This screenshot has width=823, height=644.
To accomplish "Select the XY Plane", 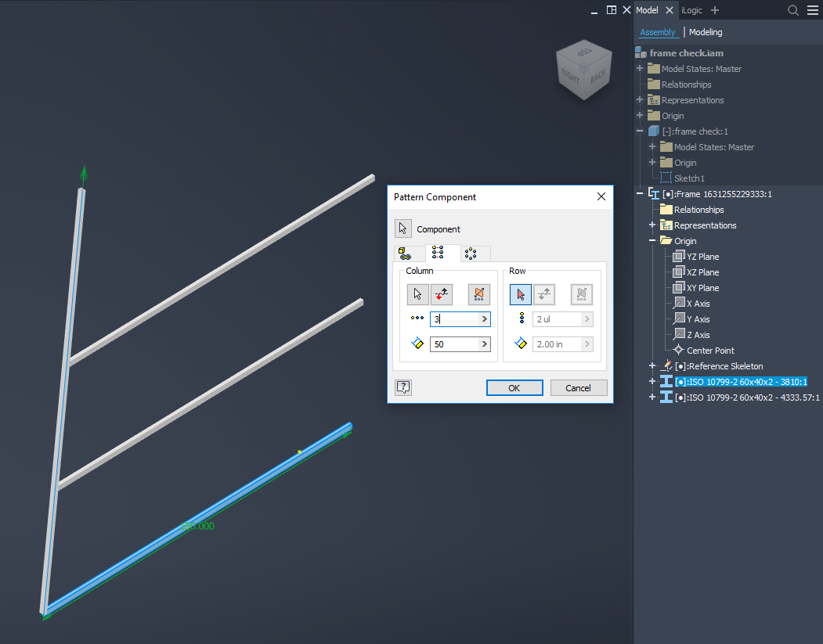I will 703,288.
